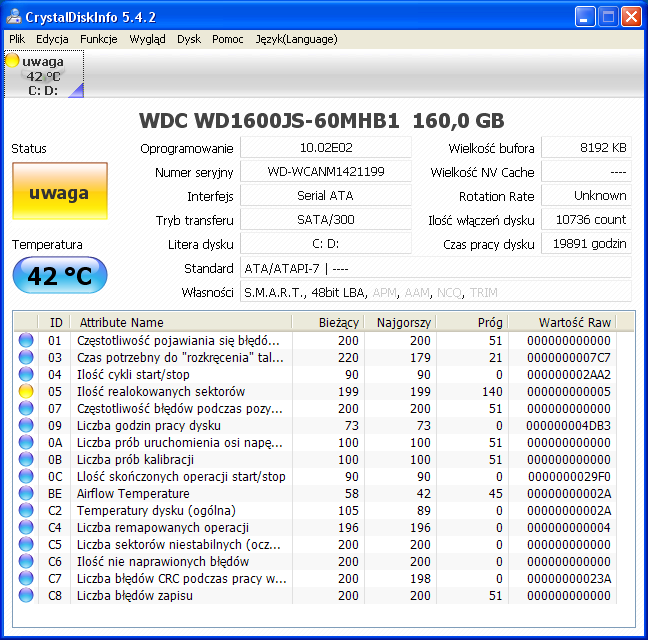Image resolution: width=648 pixels, height=640 pixels.
Task: Click status icon for attribute 09
Action: pos(26,425)
